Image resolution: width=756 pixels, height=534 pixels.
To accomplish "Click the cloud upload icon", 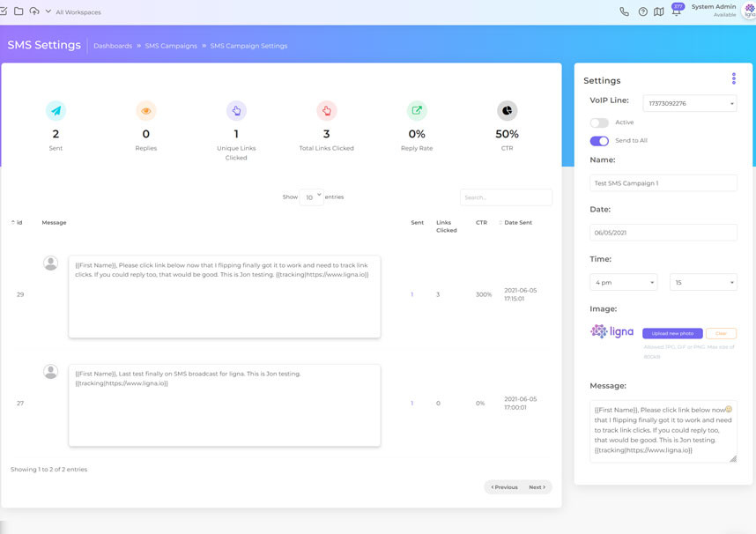I will tap(34, 11).
